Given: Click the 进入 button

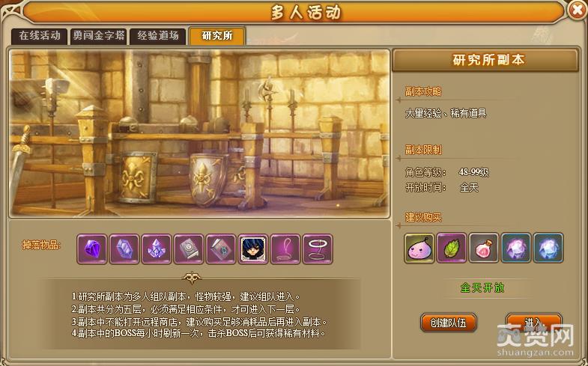Looking at the screenshot, I should tap(533, 323).
